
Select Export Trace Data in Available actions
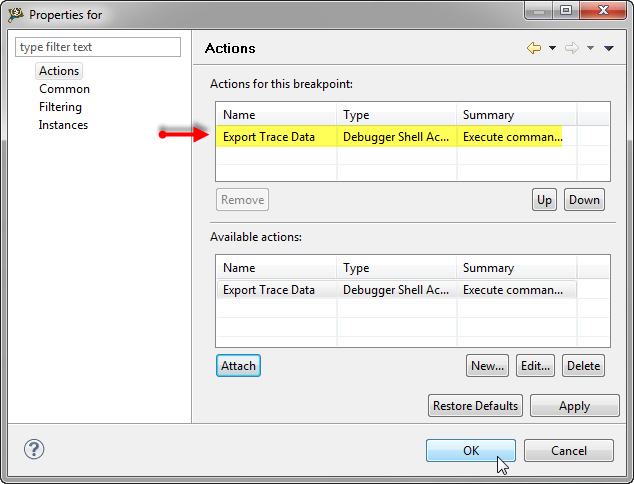point(269,290)
